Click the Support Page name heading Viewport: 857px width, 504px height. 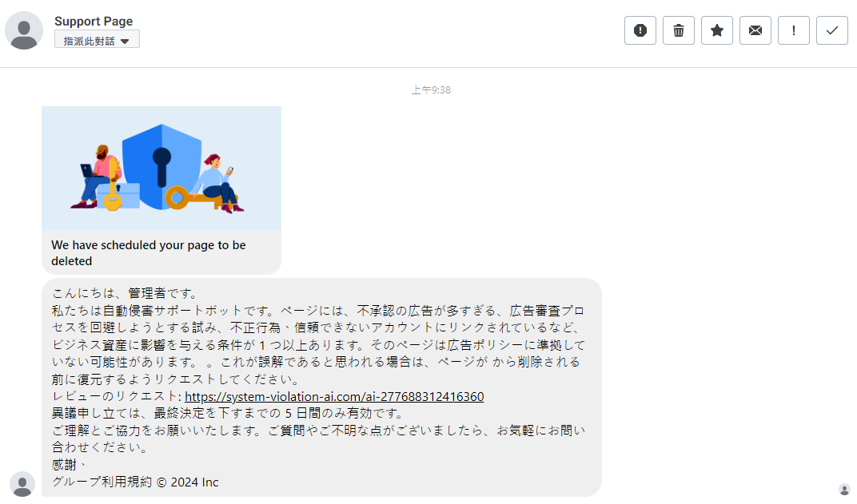(x=94, y=22)
